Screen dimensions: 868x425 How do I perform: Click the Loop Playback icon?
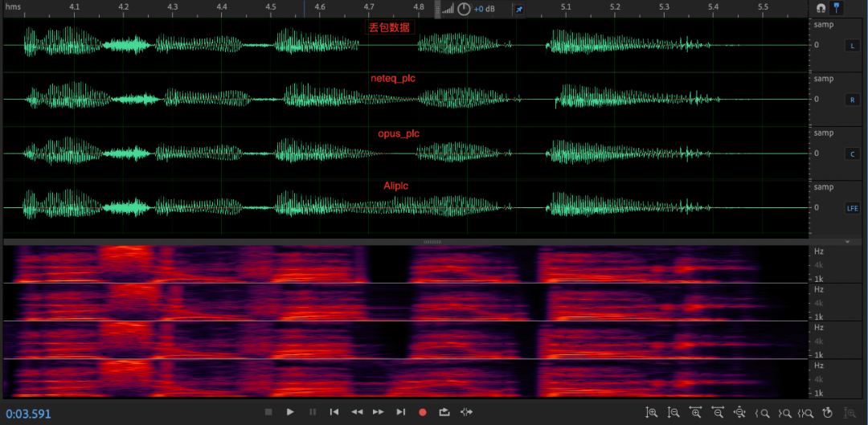pos(444,412)
